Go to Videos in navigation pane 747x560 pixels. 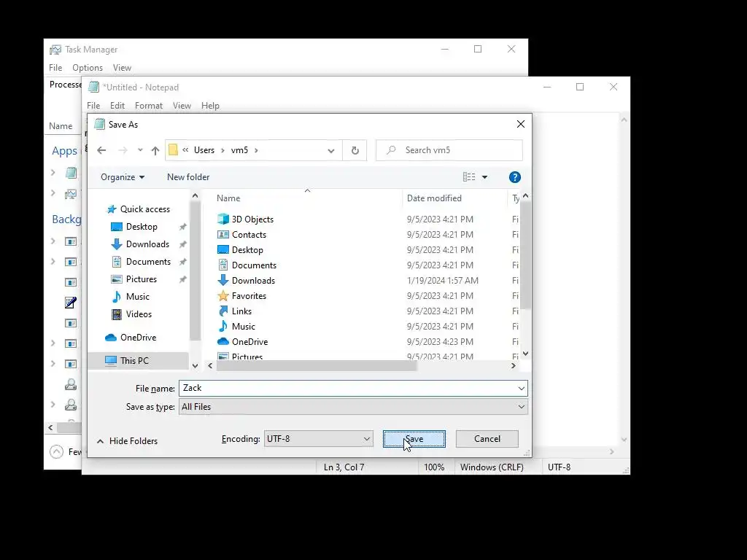click(139, 314)
